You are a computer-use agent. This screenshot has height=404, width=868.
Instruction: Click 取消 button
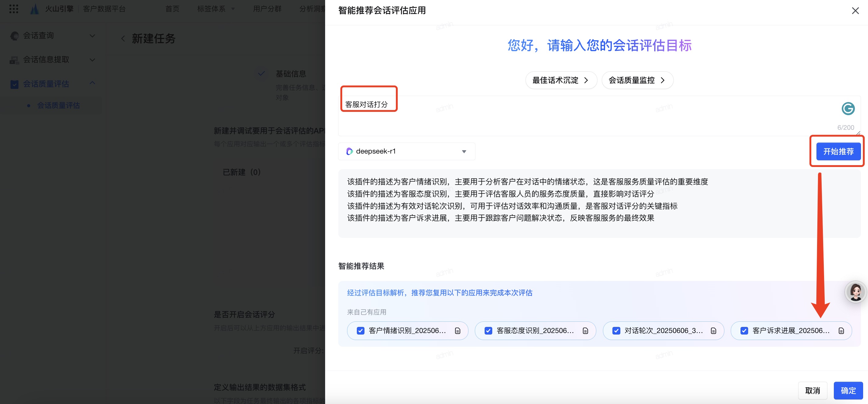point(812,391)
